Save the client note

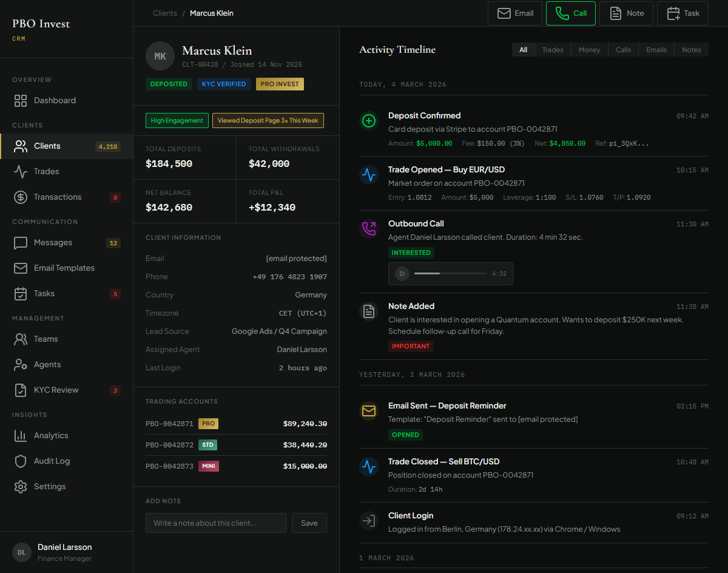point(309,523)
